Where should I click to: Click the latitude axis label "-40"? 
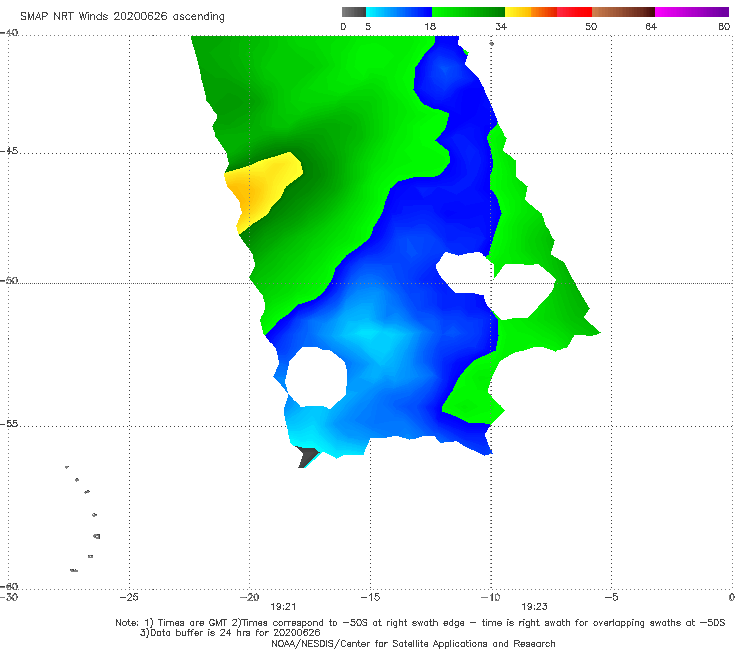9,33
